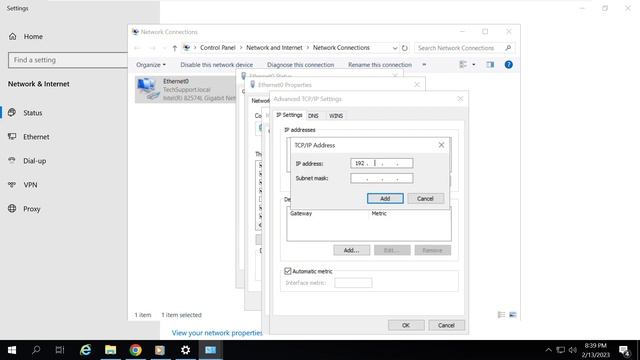Click Disable this network device

(x=216, y=64)
